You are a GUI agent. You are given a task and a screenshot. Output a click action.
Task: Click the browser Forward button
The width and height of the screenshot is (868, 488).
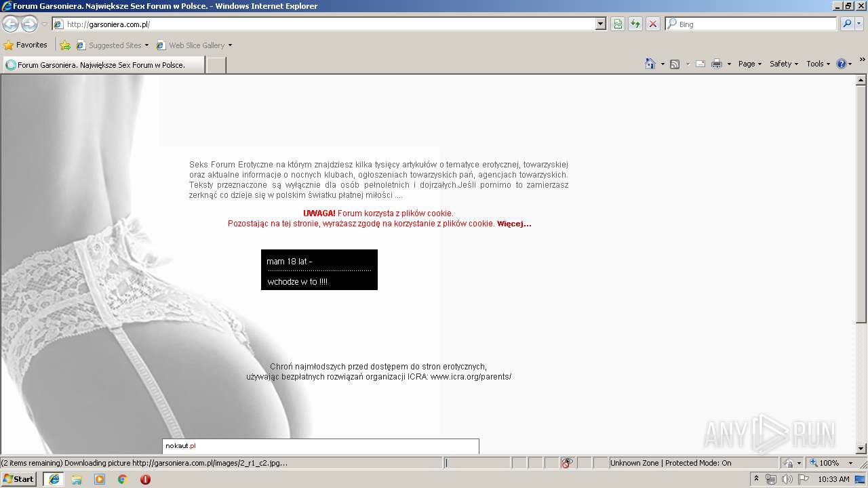(29, 24)
